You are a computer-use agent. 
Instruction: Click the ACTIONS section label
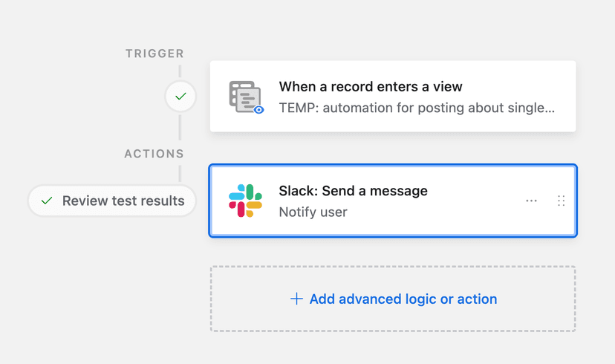click(154, 154)
